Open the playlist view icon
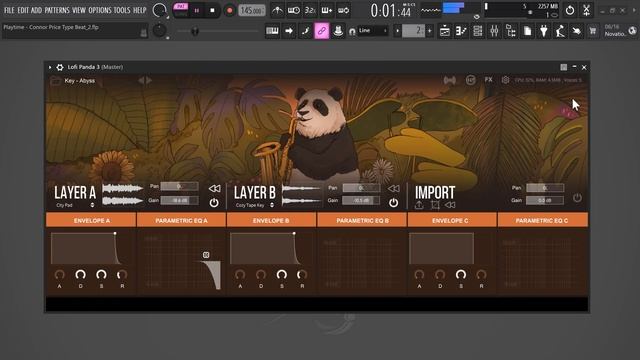This screenshot has width=640, height=360. [445, 31]
